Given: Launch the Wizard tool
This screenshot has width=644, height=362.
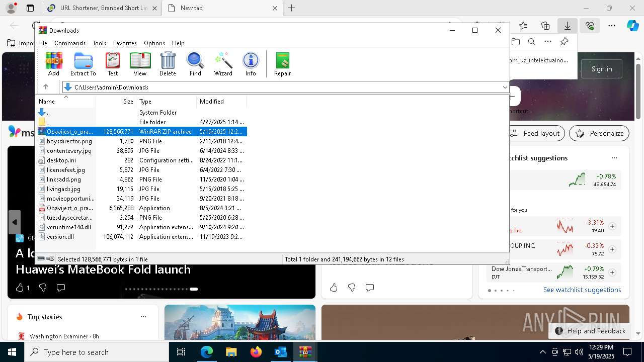Looking at the screenshot, I should tap(223, 64).
